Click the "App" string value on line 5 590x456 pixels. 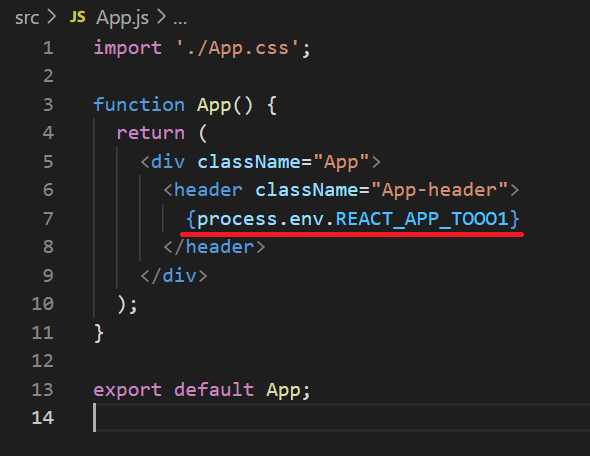click(x=341, y=162)
